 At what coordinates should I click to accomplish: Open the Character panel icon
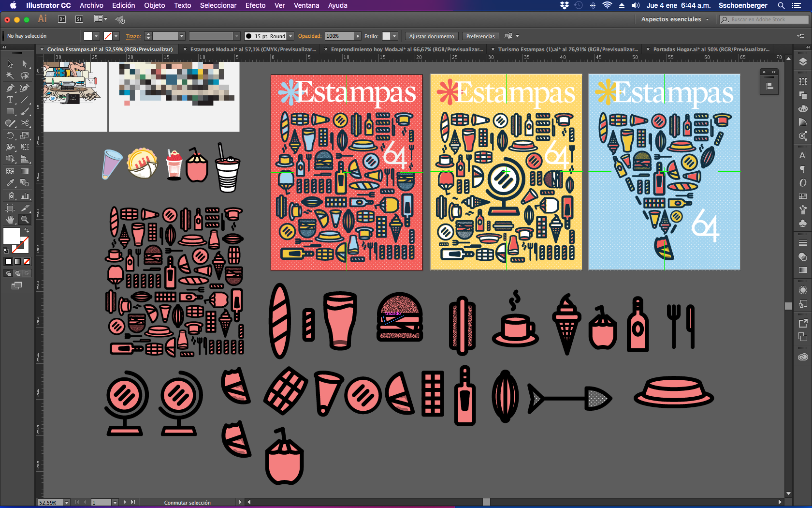point(803,156)
